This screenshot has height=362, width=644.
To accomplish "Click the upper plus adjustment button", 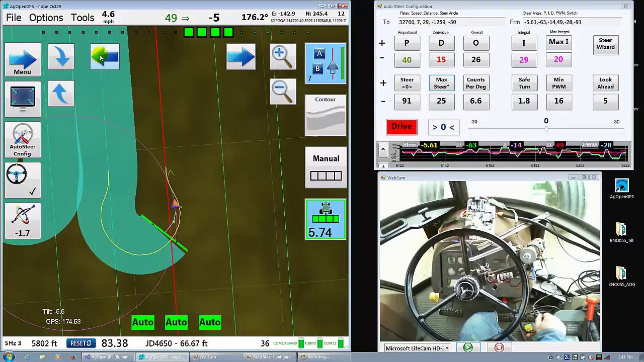I will click(382, 43).
